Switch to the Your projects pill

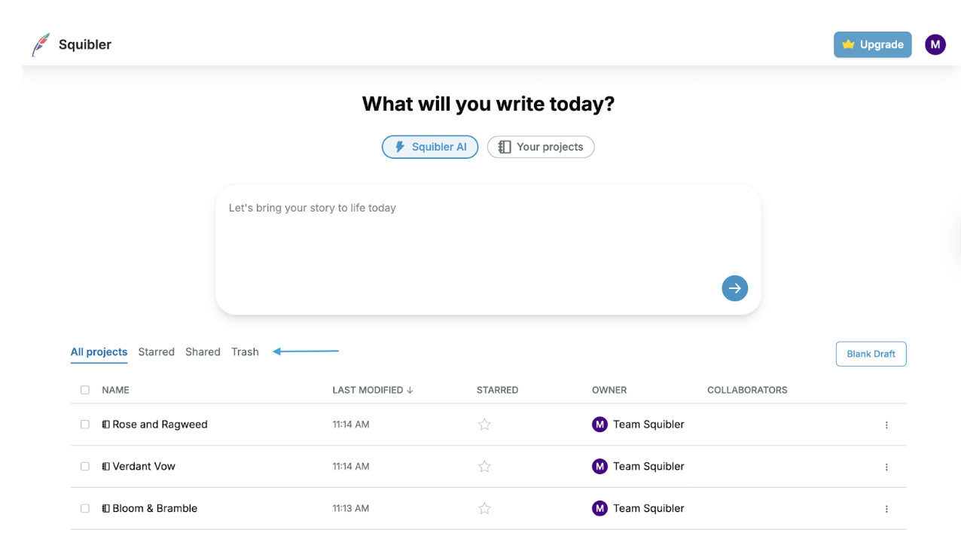click(x=541, y=147)
